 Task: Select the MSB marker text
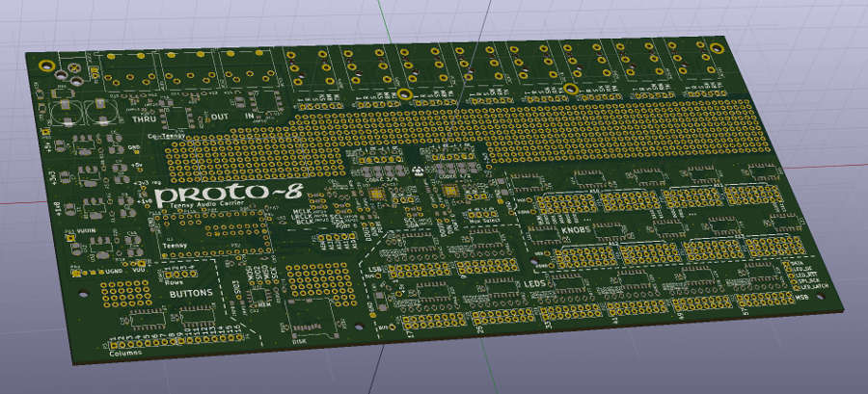[802, 298]
